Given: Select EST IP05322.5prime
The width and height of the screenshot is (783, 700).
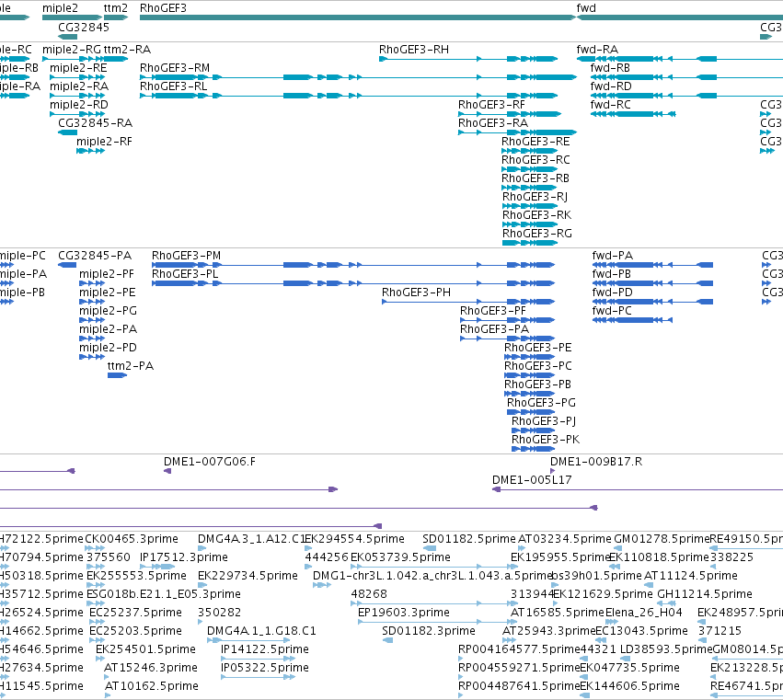Looking at the screenshot, I should pos(265,669).
